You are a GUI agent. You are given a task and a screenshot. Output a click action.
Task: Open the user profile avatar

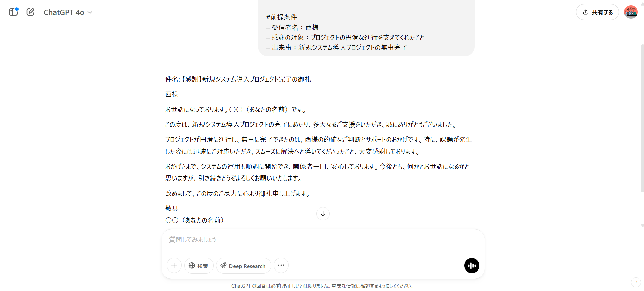click(x=631, y=12)
